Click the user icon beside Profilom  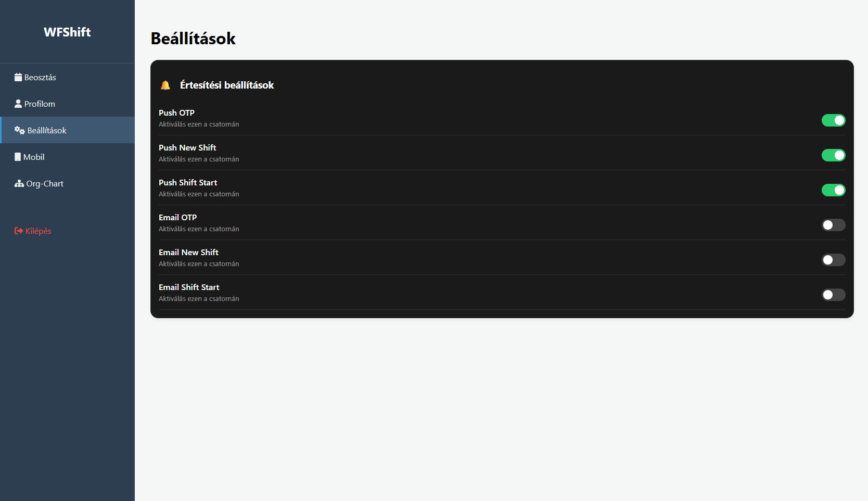click(x=18, y=104)
